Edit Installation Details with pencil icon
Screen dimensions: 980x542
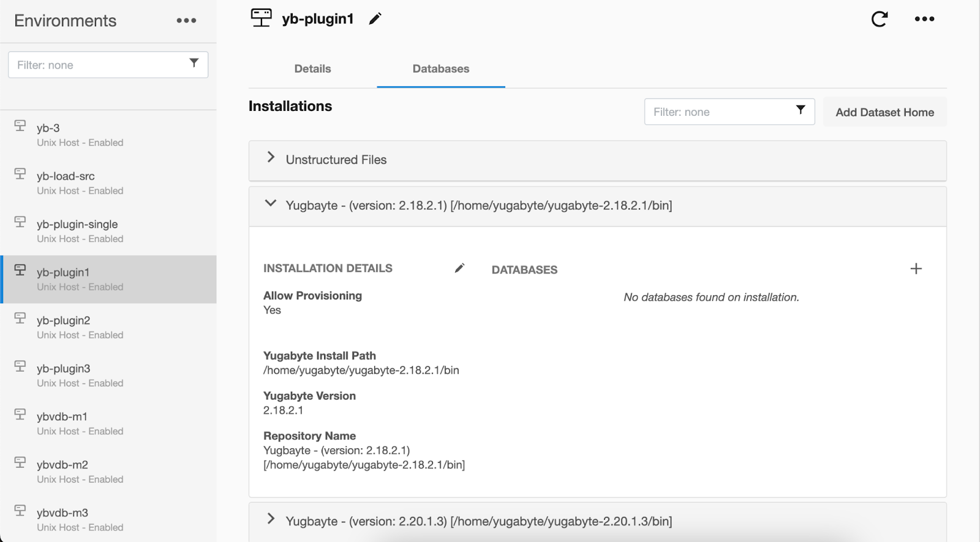(459, 268)
